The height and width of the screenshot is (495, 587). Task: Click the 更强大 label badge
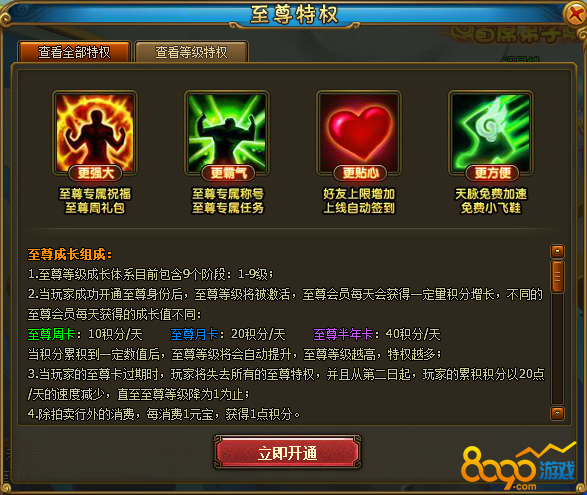click(x=95, y=173)
